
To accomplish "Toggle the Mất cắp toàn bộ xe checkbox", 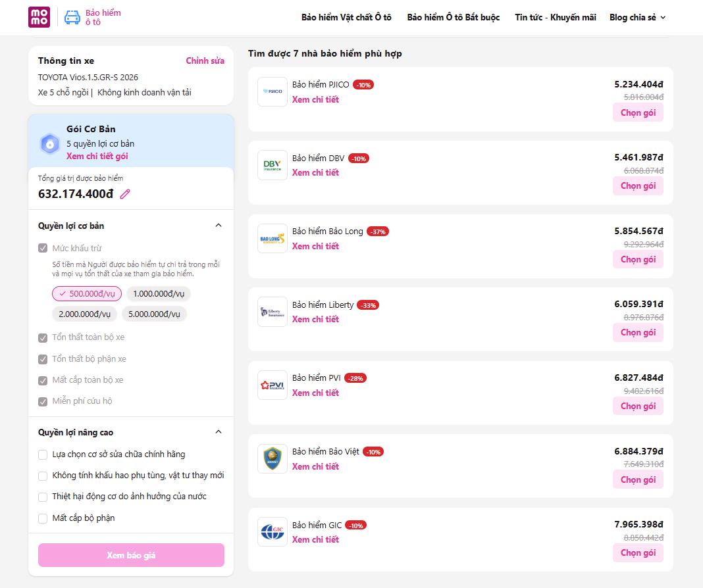I will click(43, 381).
